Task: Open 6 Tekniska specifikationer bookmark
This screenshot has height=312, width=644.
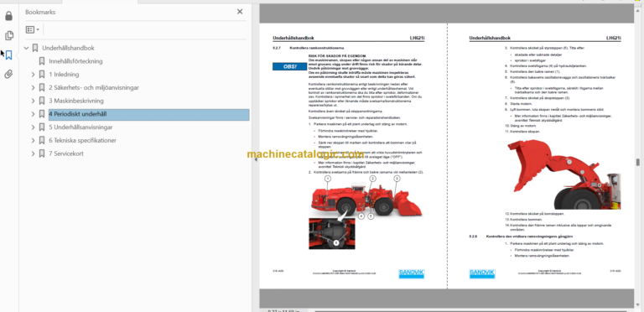Action: (82, 140)
